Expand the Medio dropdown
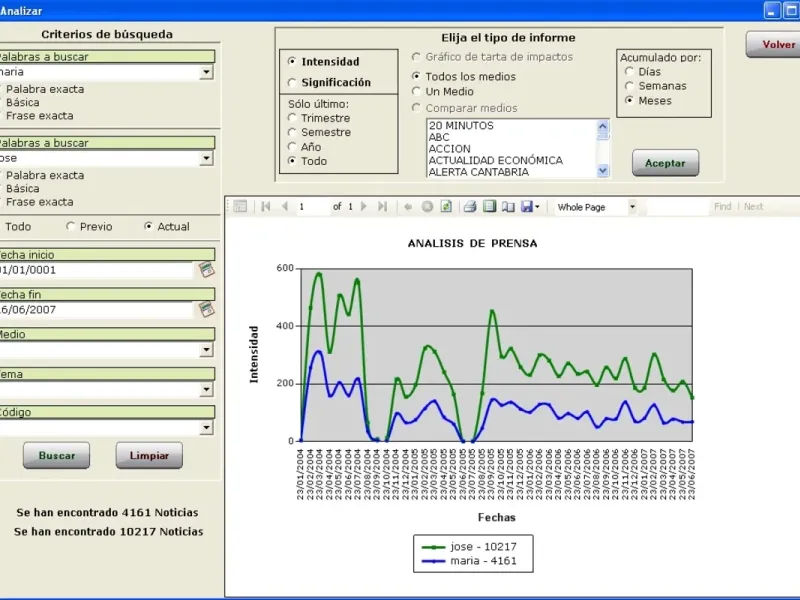The width and height of the screenshot is (800, 600). (206, 349)
